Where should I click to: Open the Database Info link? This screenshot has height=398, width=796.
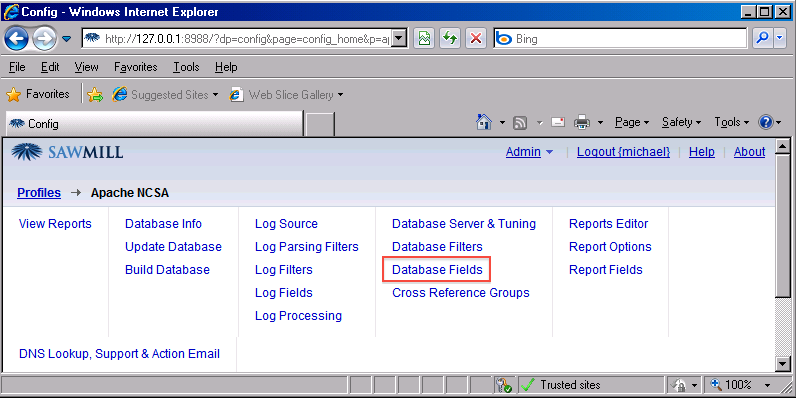pos(163,224)
